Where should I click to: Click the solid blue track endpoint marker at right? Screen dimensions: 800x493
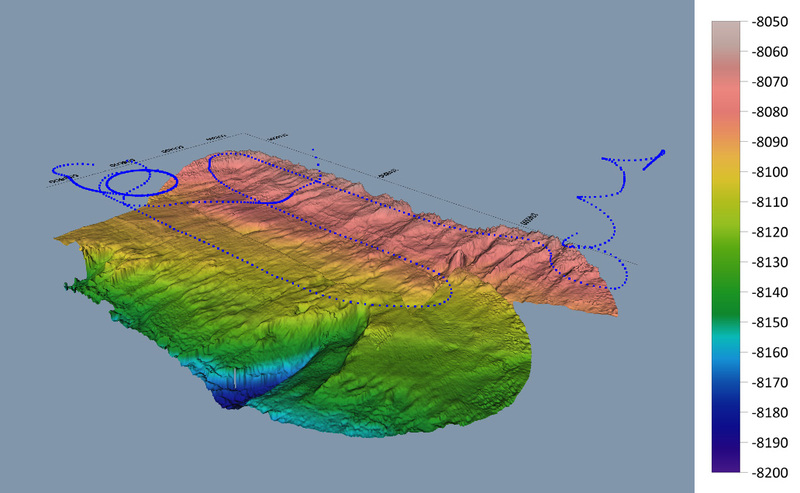tap(662, 153)
